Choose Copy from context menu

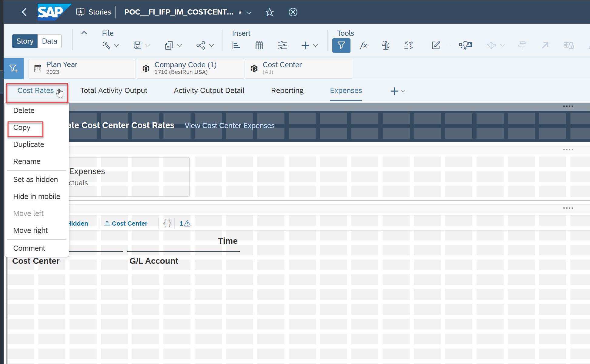click(22, 127)
